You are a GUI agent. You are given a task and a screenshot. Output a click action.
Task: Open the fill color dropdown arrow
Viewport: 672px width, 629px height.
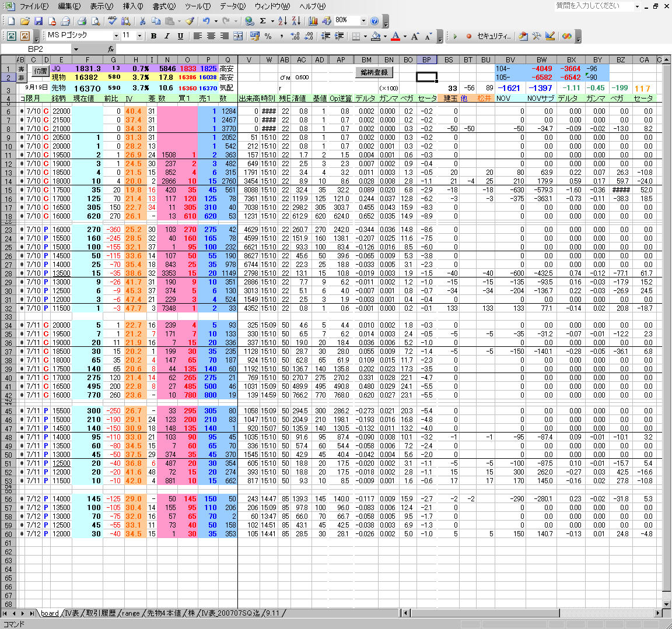[x=385, y=36]
